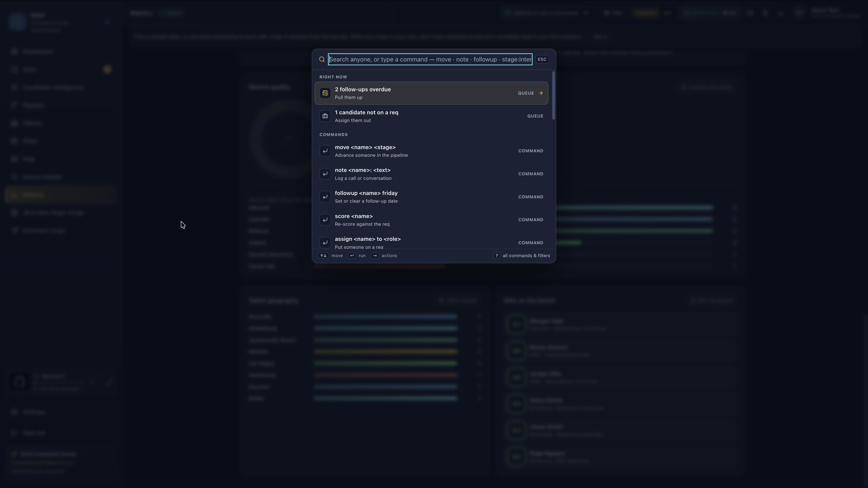Dismiss the palette with the ESC button
The width and height of the screenshot is (868, 488).
(542, 59)
